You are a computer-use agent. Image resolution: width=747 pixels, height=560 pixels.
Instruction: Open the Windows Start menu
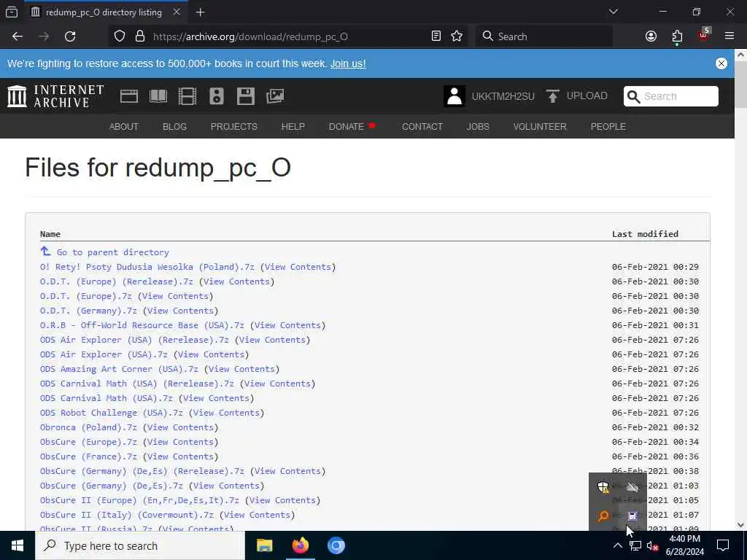(x=18, y=545)
